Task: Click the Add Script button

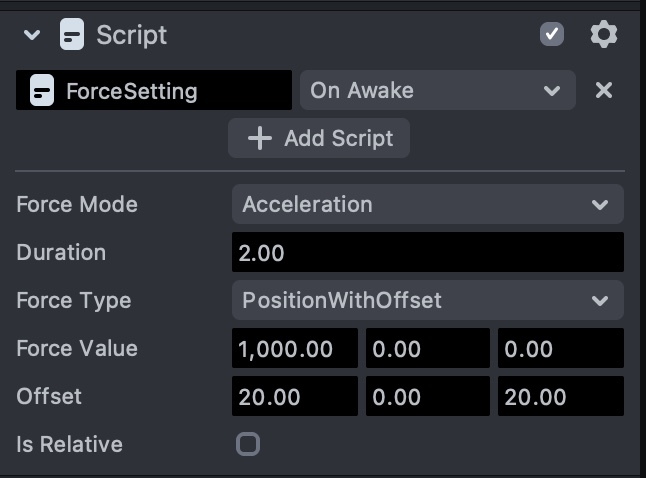Action: (319, 138)
